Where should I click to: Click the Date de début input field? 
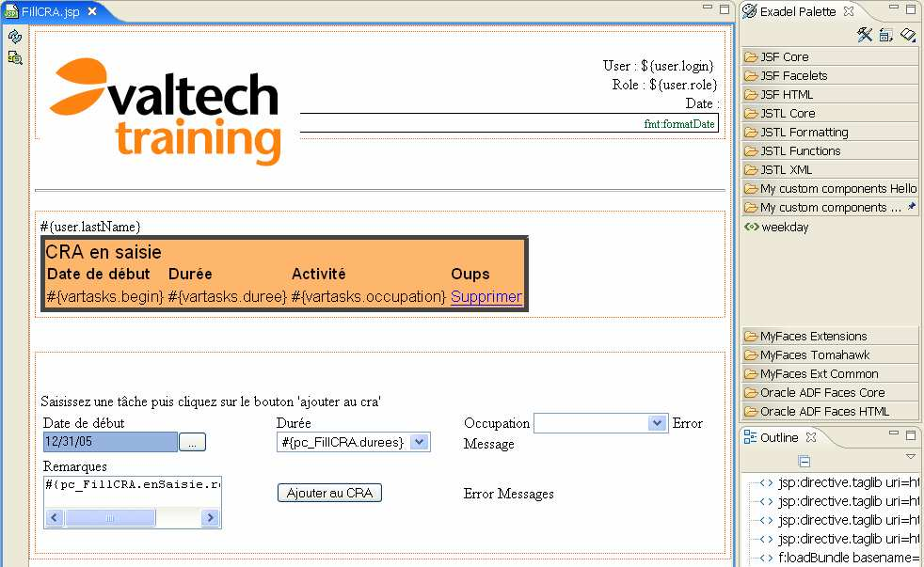coord(109,442)
